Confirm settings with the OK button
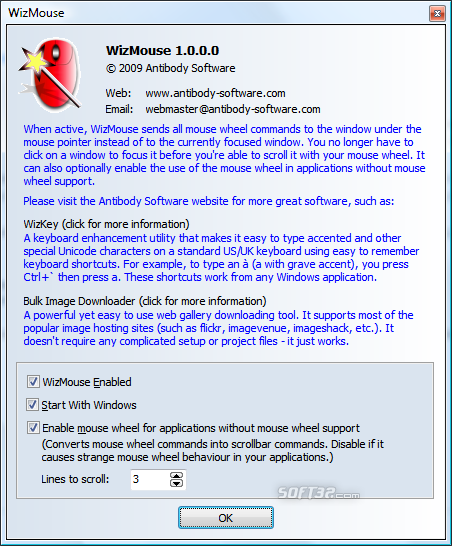Viewport: 452px width, 546px height. pos(226,518)
